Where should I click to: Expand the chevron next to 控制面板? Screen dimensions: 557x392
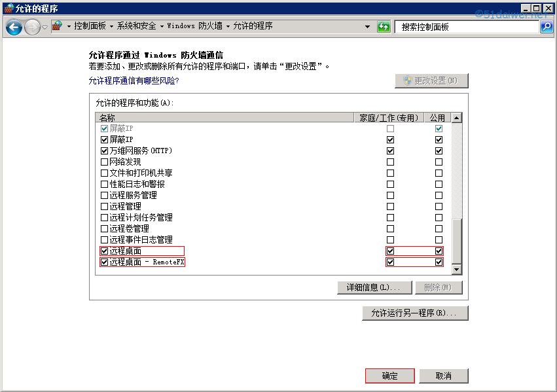pyautogui.click(x=112, y=26)
